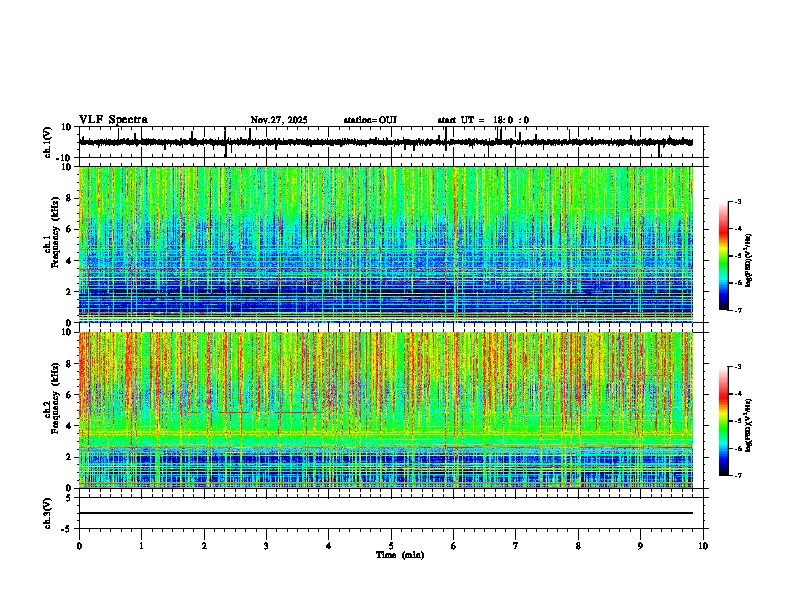Select the date text "Nov.27, 2025"

[x=279, y=120]
